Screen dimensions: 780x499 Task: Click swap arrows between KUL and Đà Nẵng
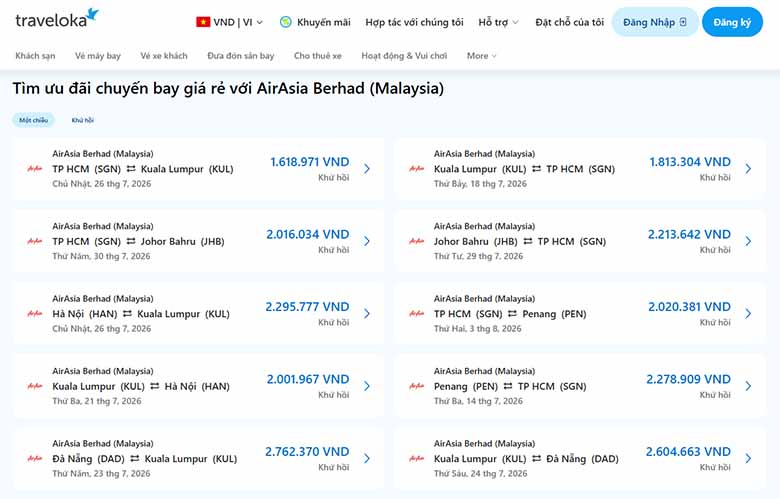tap(536, 459)
